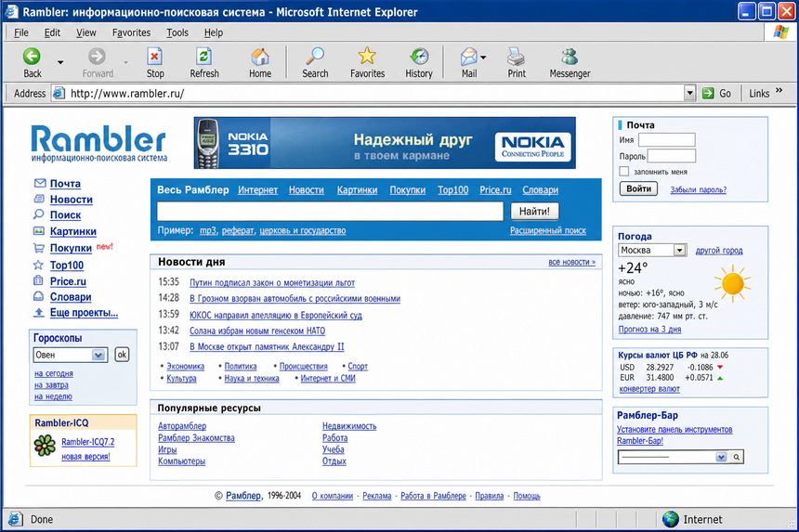
Task: Click magnifier icon beside Поиск sidebar link
Action: point(39,214)
